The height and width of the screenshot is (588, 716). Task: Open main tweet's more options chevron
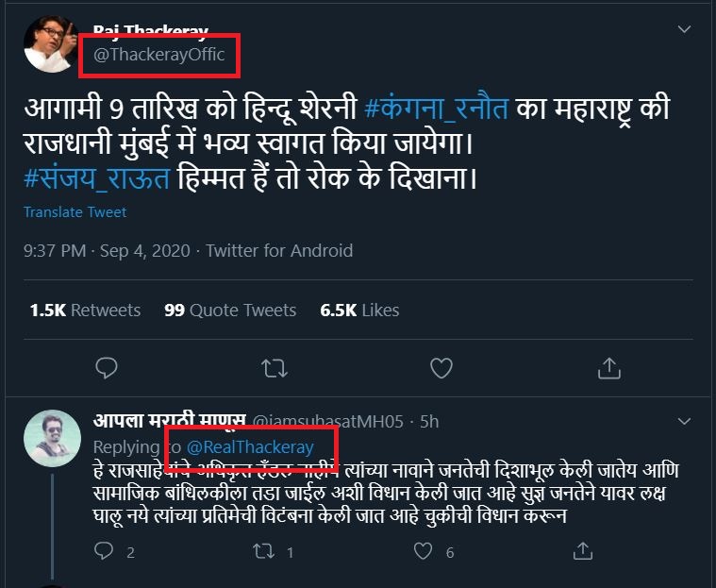coord(686,30)
